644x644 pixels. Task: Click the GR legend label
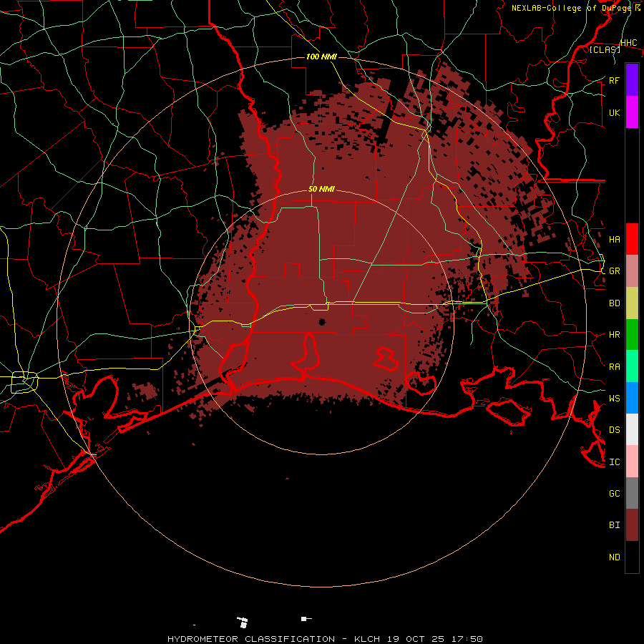pos(615,271)
